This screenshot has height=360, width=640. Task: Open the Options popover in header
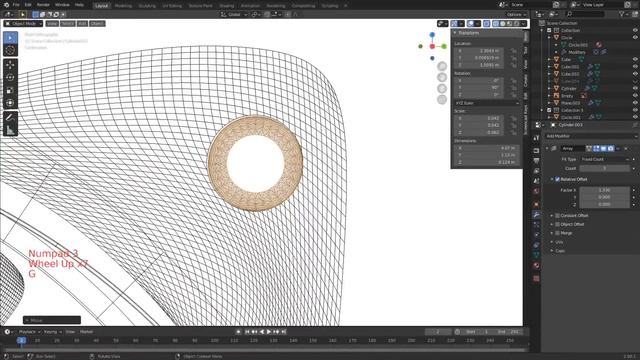click(x=516, y=14)
